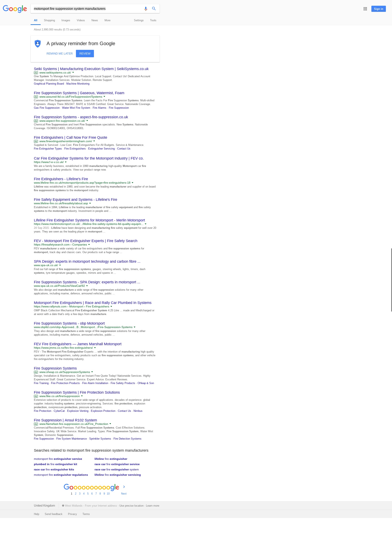
Task: Click More search options tab
Action: pos(107,20)
